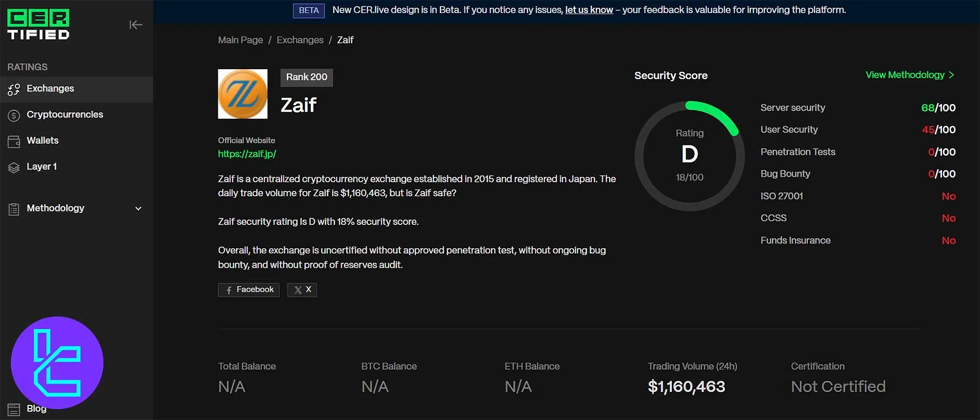980x420 pixels.
Task: Click the 18/100 score text in gauge
Action: [x=689, y=178]
